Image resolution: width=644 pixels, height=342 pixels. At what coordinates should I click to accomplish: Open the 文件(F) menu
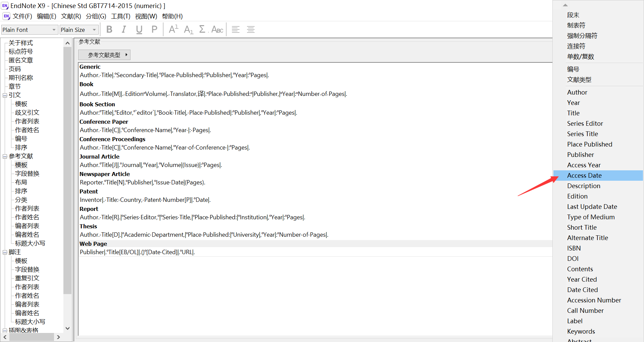(22, 16)
